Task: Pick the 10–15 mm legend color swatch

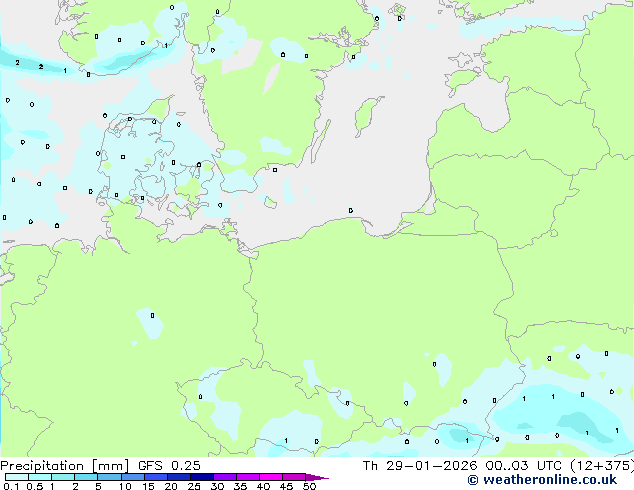Action: (x=132, y=477)
